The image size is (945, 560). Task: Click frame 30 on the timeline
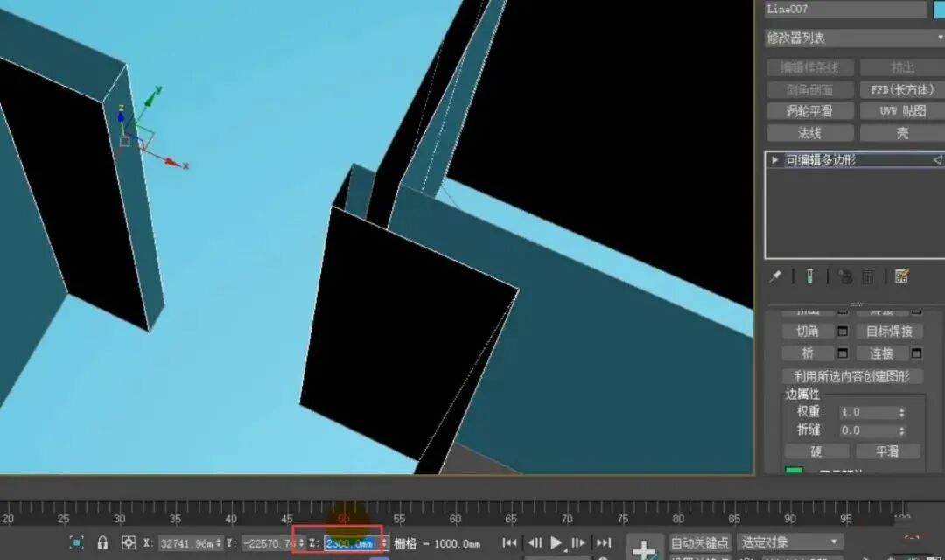pyautogui.click(x=119, y=518)
